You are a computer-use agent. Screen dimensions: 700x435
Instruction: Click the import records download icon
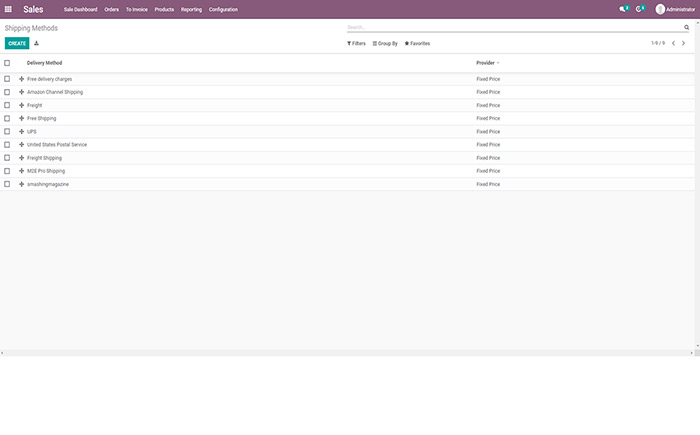(37, 44)
